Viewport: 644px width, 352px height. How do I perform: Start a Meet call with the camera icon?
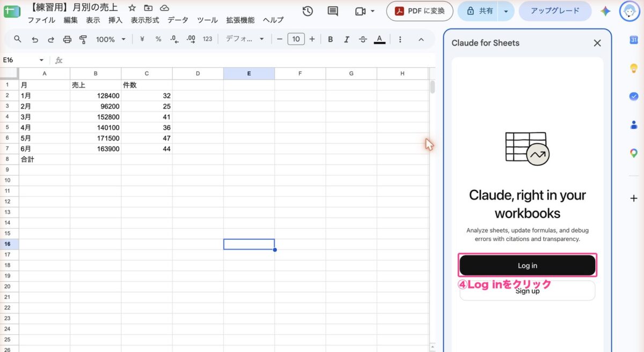click(360, 11)
